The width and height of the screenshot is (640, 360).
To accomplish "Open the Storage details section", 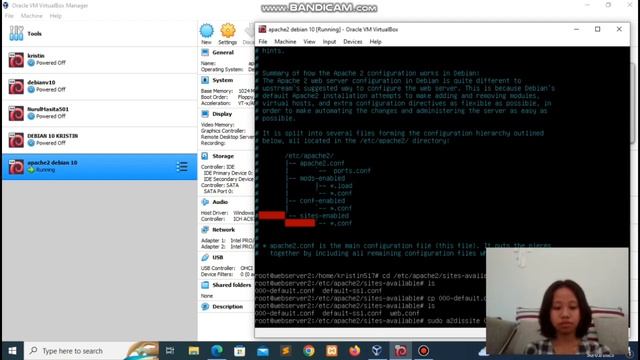I will [x=223, y=156].
